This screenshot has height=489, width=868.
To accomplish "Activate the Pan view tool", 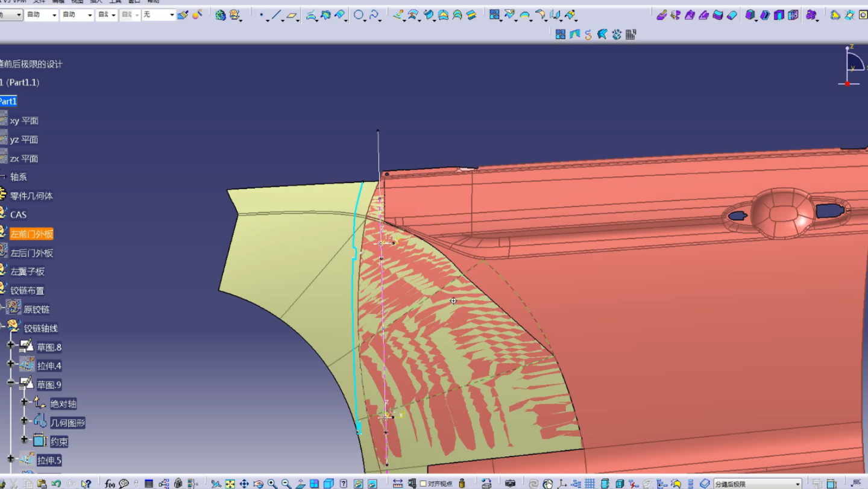I will pyautogui.click(x=244, y=483).
